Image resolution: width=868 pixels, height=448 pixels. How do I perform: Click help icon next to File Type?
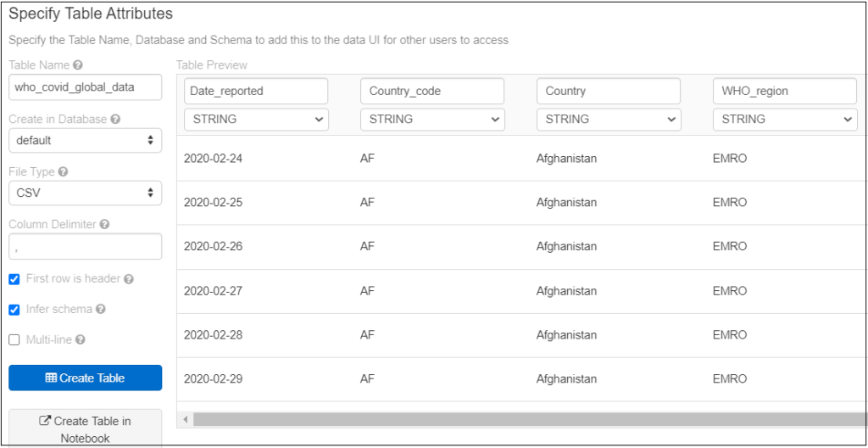(63, 172)
